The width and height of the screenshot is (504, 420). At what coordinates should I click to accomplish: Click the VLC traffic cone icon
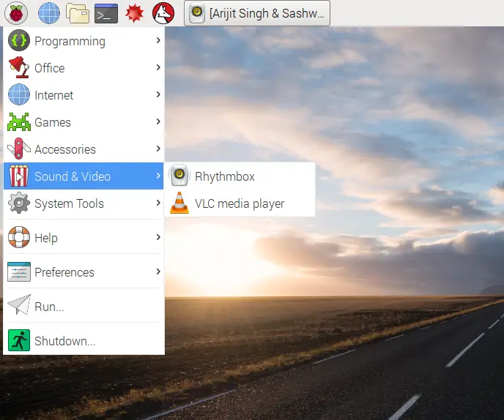pyautogui.click(x=179, y=203)
